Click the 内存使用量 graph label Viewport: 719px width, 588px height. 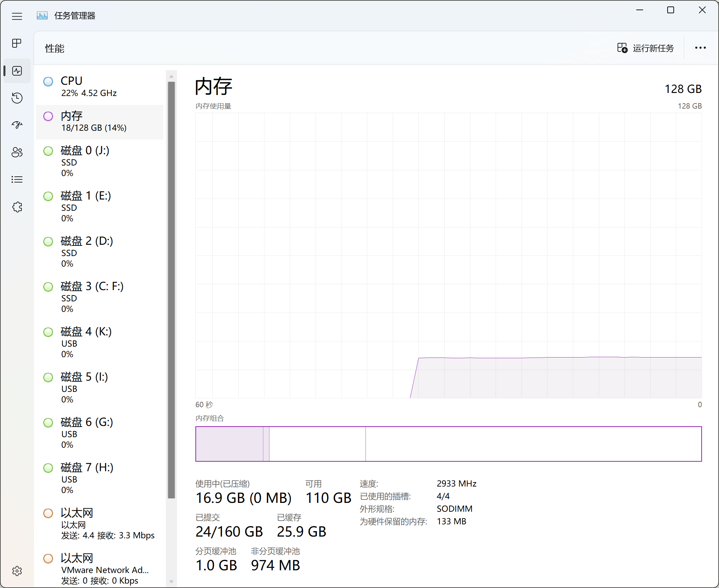click(213, 106)
